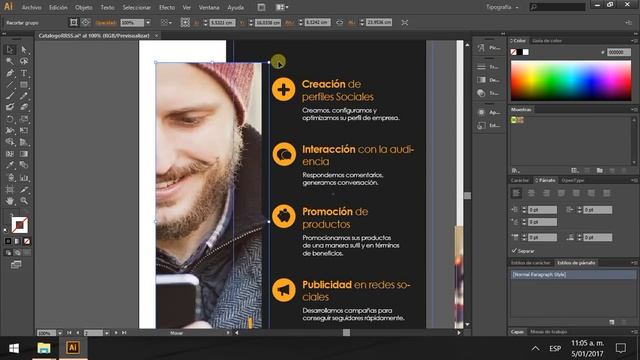This screenshot has width=640, height=360.
Task: Select the Pencil tool
Action: point(24,96)
